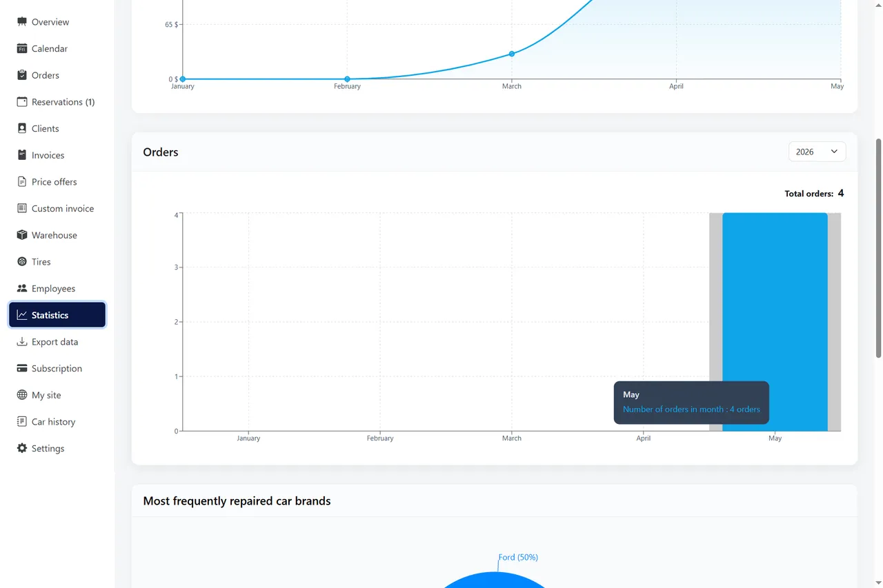This screenshot has width=883, height=588.
Task: Click the blue Ford pie chart slice
Action: [494, 580]
